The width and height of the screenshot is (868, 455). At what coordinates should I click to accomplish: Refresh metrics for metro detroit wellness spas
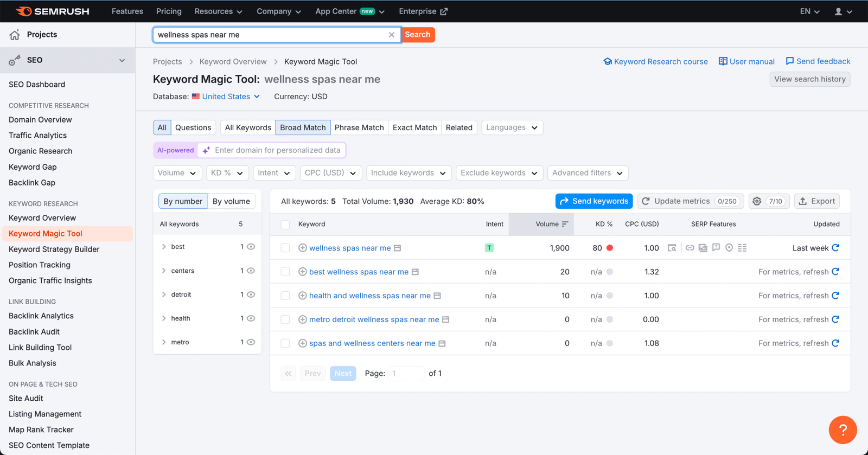835,319
